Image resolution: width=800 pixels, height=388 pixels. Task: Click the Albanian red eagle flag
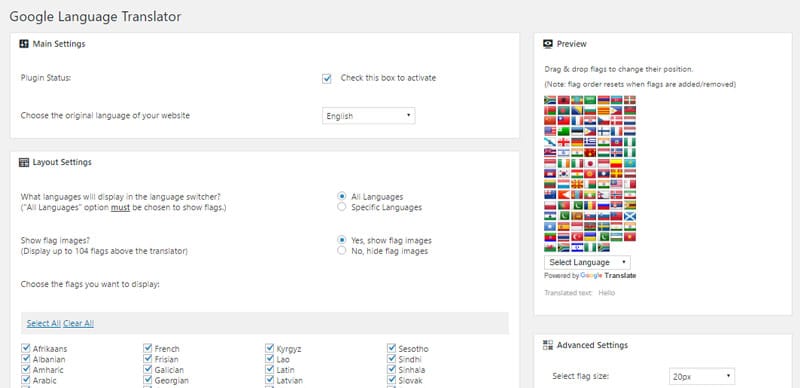pyautogui.click(x=564, y=100)
